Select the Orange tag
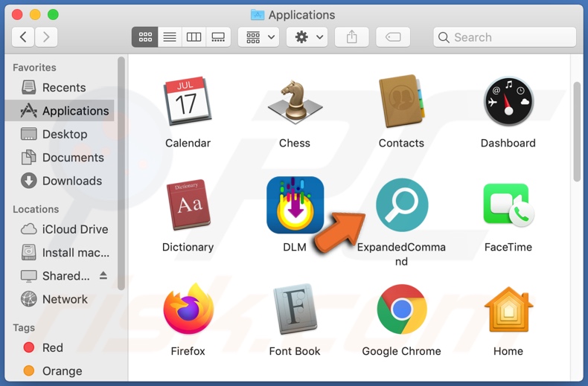Viewport: 588px width, 386px height. [x=60, y=370]
